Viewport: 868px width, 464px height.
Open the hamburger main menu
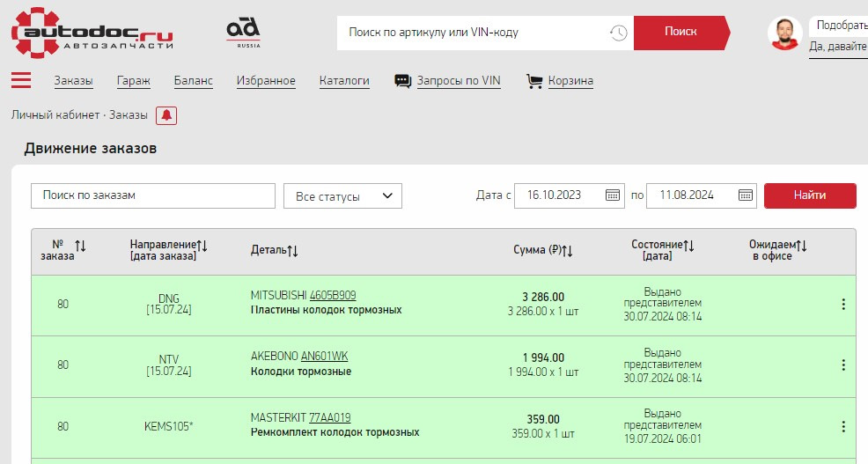[x=21, y=80]
